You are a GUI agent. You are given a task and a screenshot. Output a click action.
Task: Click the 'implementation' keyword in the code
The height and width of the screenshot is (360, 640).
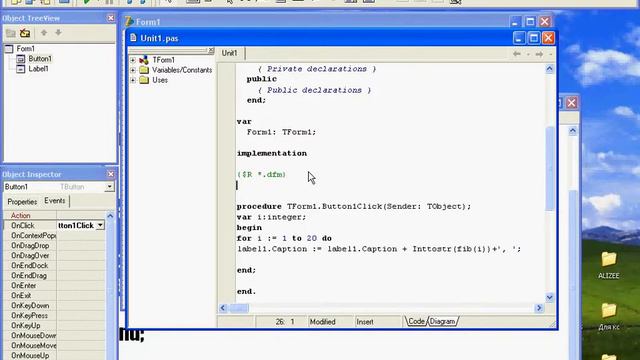[x=272, y=153]
